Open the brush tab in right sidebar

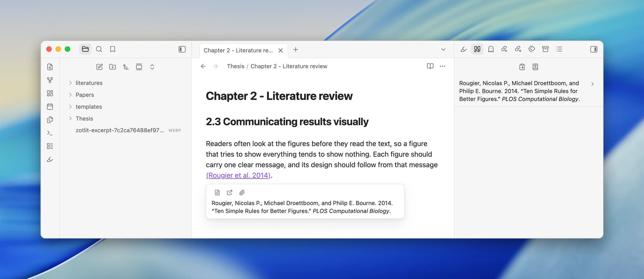(464, 49)
